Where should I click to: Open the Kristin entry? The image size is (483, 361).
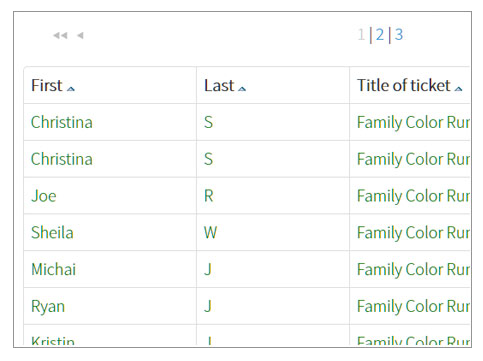coord(53,341)
